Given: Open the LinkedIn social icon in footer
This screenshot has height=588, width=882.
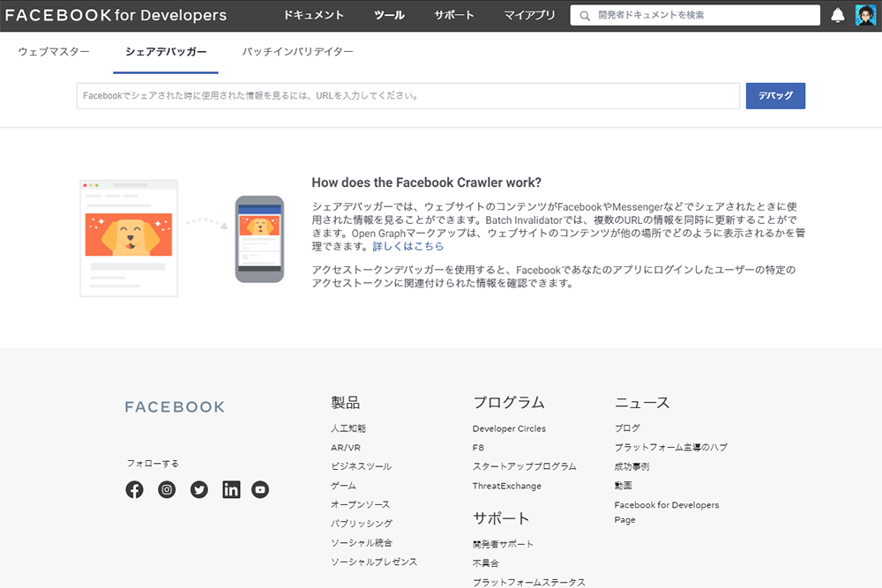Looking at the screenshot, I should 231,489.
